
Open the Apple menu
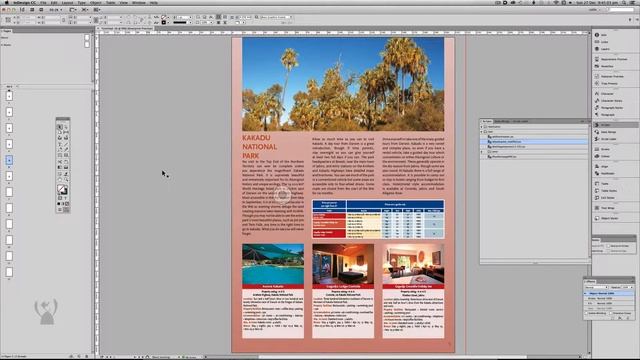6,2
